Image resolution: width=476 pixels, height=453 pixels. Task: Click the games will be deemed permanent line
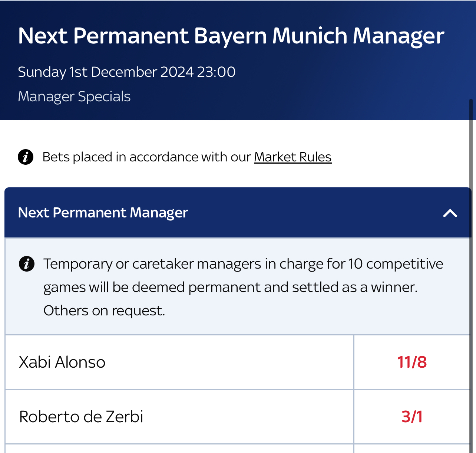[x=230, y=287]
